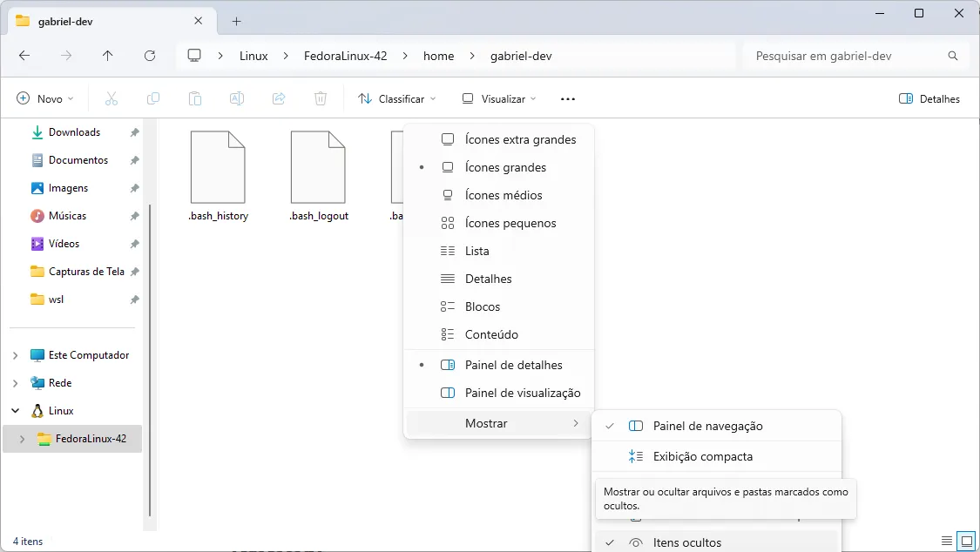Screen dimensions: 980x552
Task: Click pin icon next to Capturas de Tela
Action: pos(134,272)
